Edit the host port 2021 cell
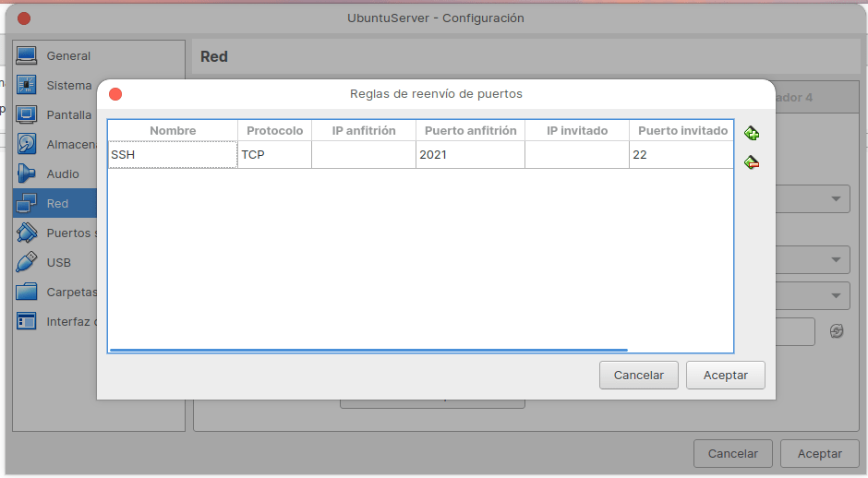This screenshot has width=868, height=478. pos(469,155)
